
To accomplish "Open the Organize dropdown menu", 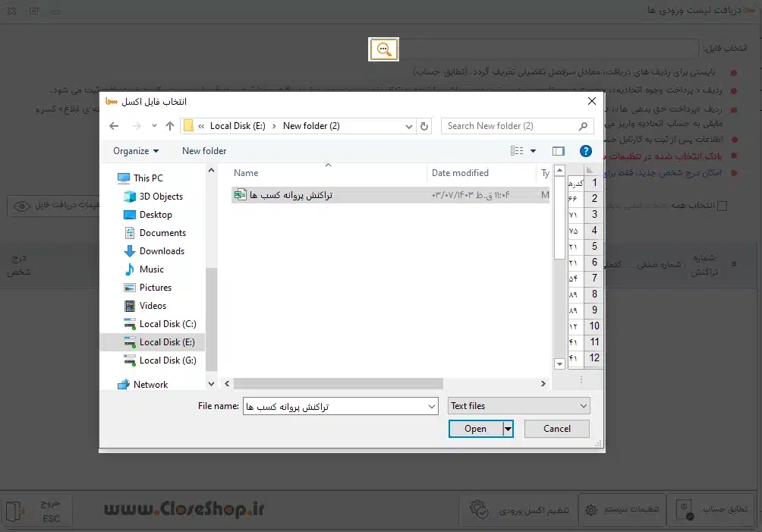I will [136, 151].
